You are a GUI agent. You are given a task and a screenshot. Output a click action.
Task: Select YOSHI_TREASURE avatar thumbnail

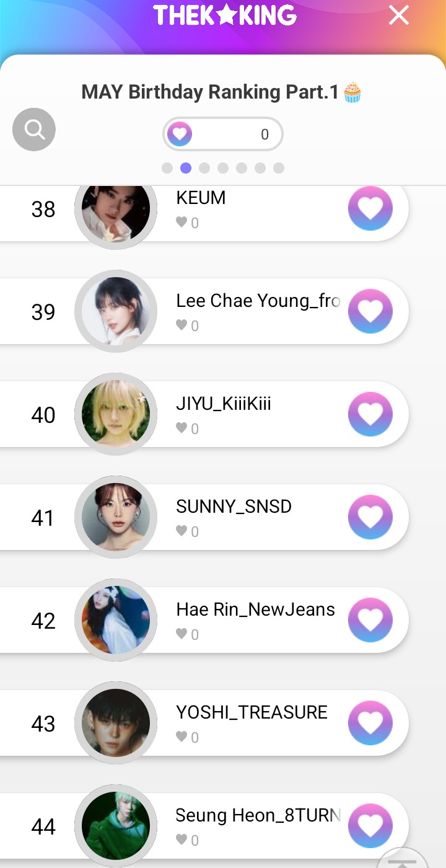pyautogui.click(x=116, y=723)
